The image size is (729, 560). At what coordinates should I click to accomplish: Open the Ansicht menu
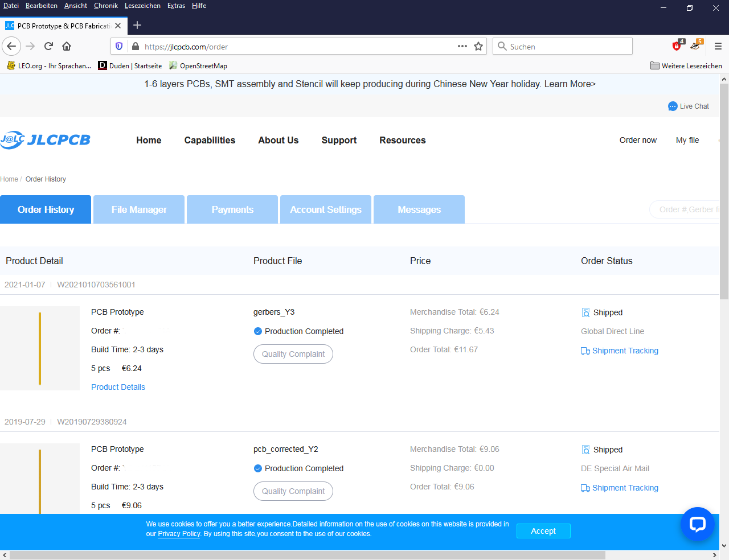pyautogui.click(x=76, y=6)
